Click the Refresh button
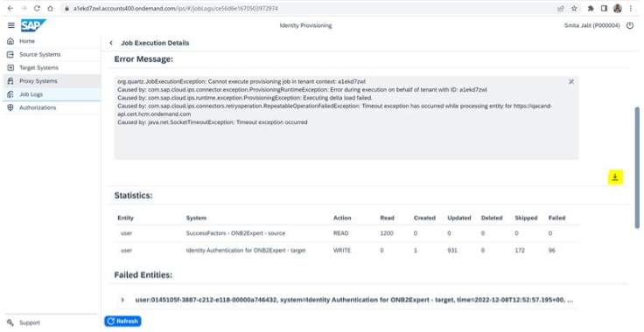The image size is (644, 332). tap(122, 322)
